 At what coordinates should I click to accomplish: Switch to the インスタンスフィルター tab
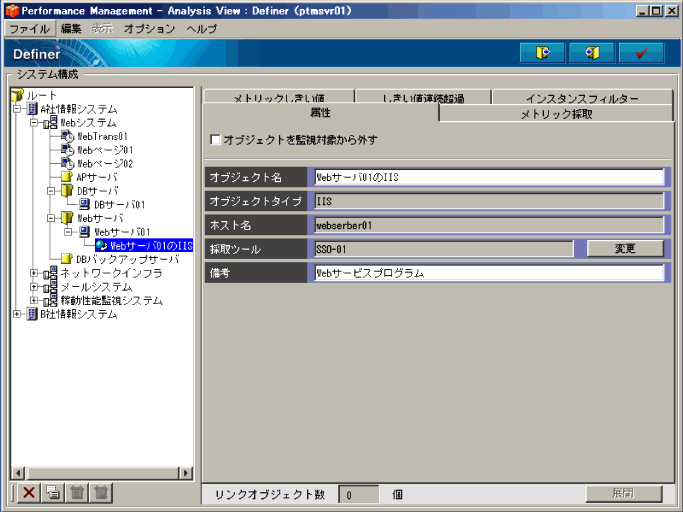pyautogui.click(x=582, y=97)
